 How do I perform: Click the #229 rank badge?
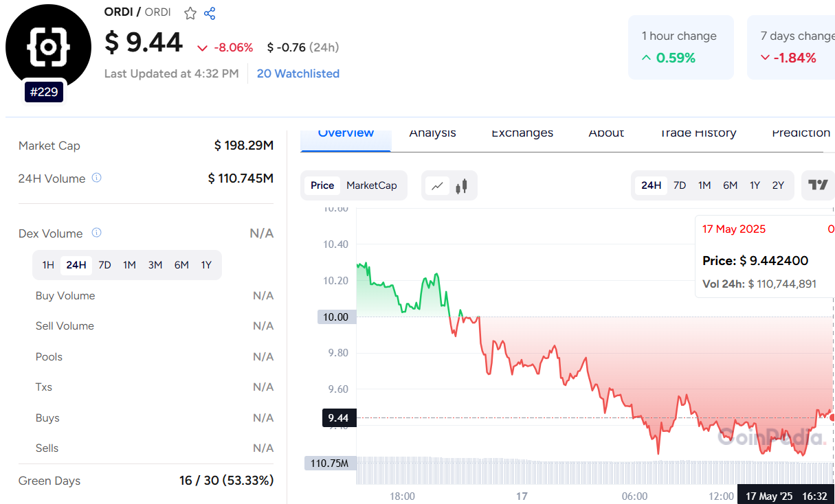tap(45, 91)
